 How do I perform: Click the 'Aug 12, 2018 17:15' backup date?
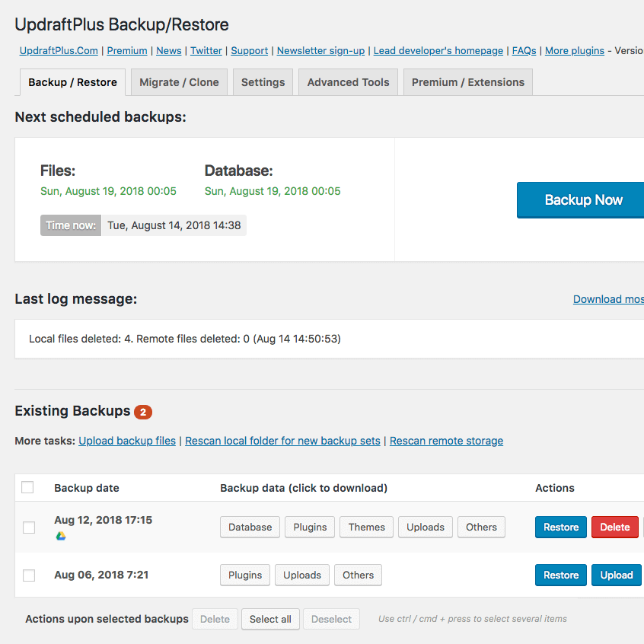coord(103,520)
